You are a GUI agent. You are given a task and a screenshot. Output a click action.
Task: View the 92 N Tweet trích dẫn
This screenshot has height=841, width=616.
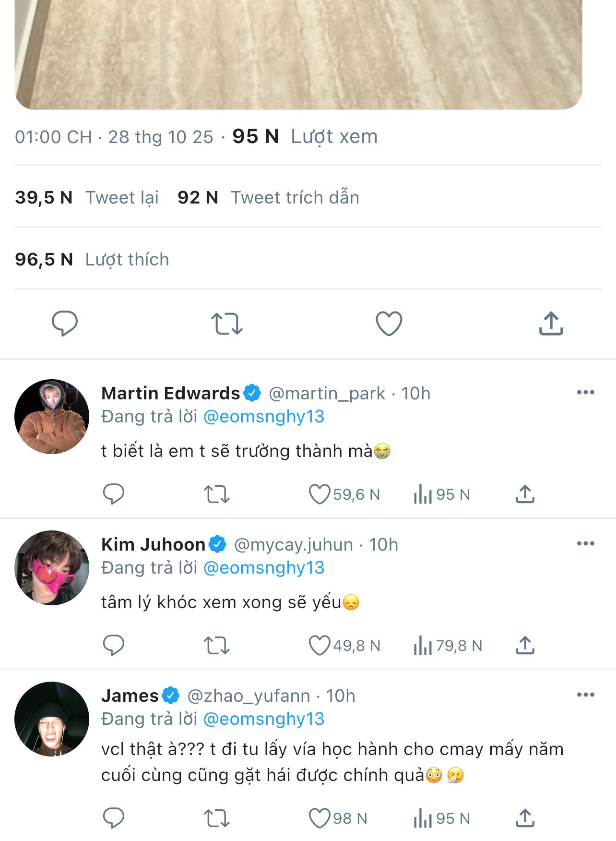click(268, 197)
